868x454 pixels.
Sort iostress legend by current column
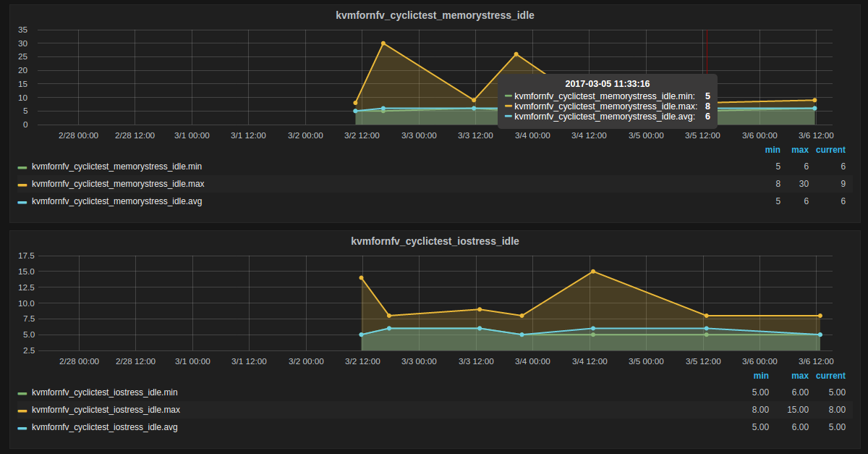point(830,376)
